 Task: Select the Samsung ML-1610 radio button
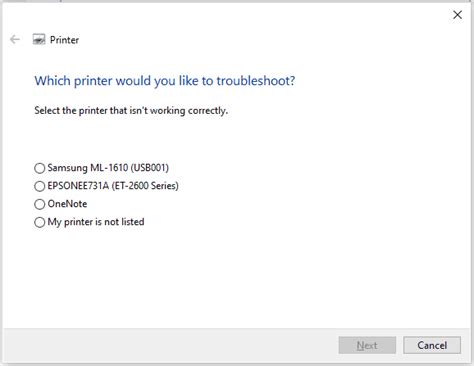click(40, 168)
